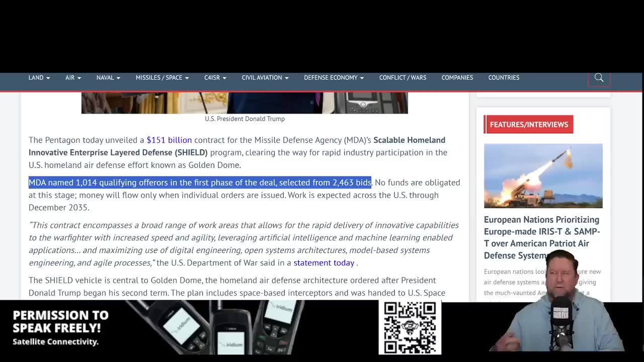Click the 'Permission to Speak Freely!' banner text
Viewport: 644px width, 362px height.
click(x=60, y=321)
